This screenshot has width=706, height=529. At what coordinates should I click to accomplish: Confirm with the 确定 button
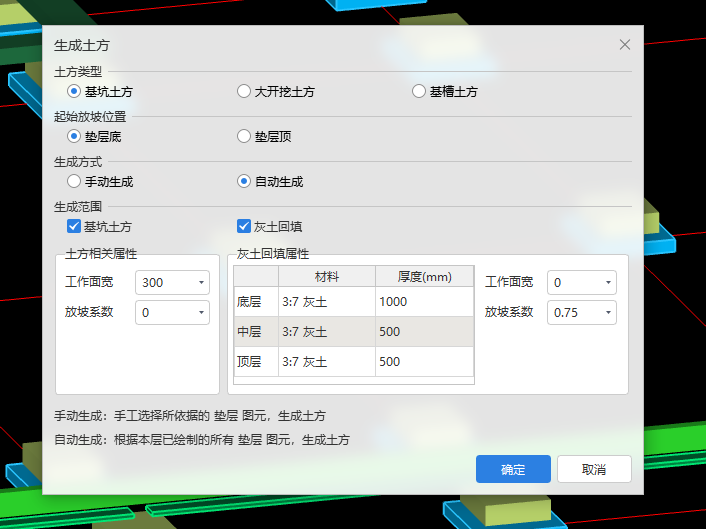click(513, 469)
